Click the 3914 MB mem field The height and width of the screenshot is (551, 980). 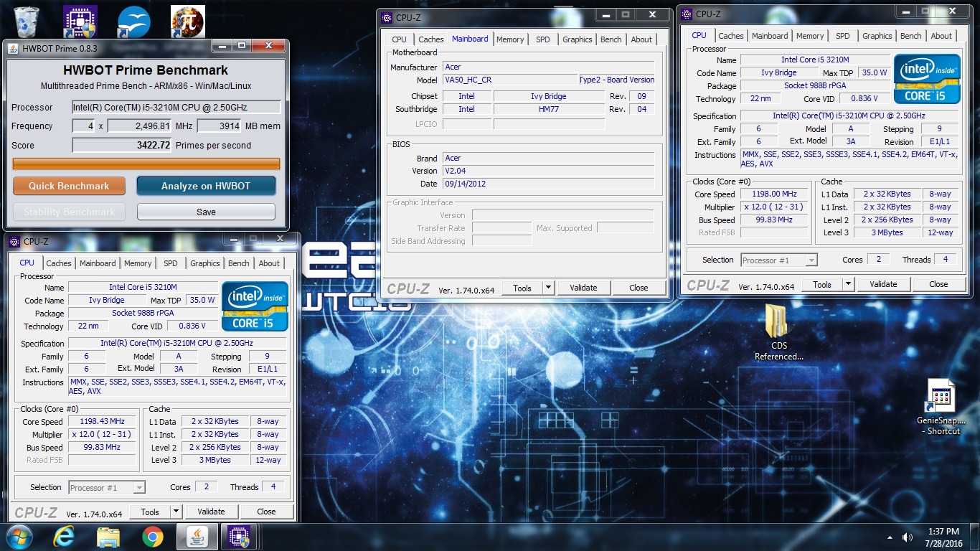(218, 126)
